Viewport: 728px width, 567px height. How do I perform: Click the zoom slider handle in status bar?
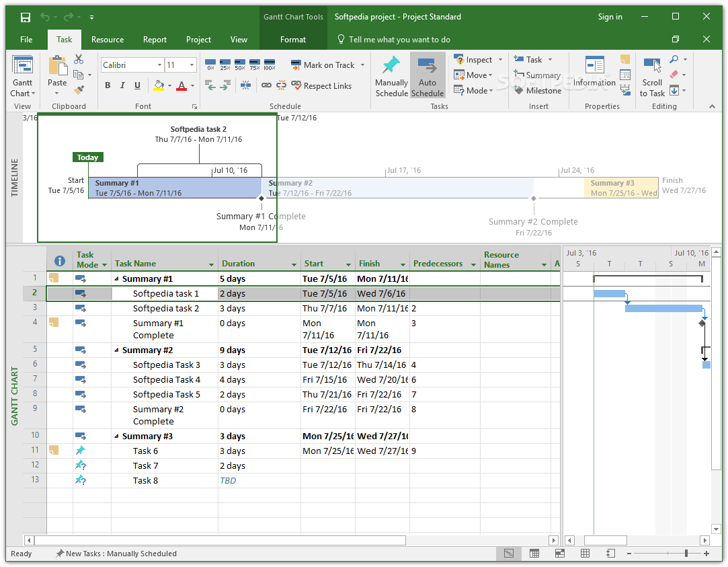pos(686,554)
